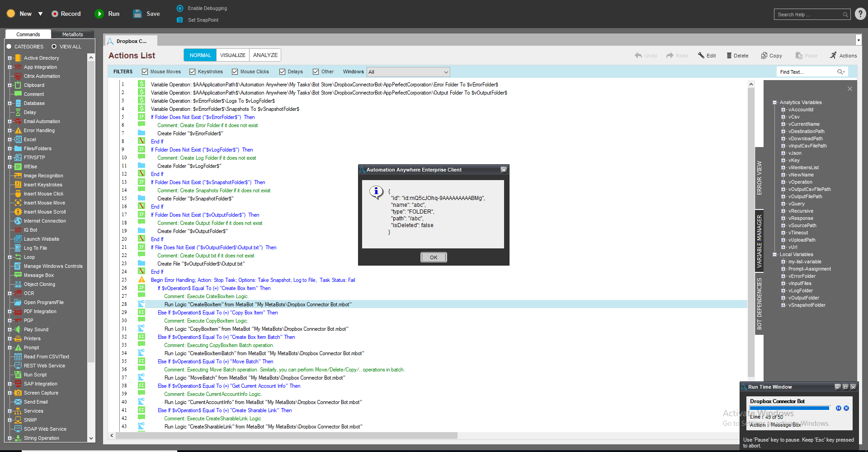Select the Message Box command icon

pyautogui.click(x=18, y=275)
